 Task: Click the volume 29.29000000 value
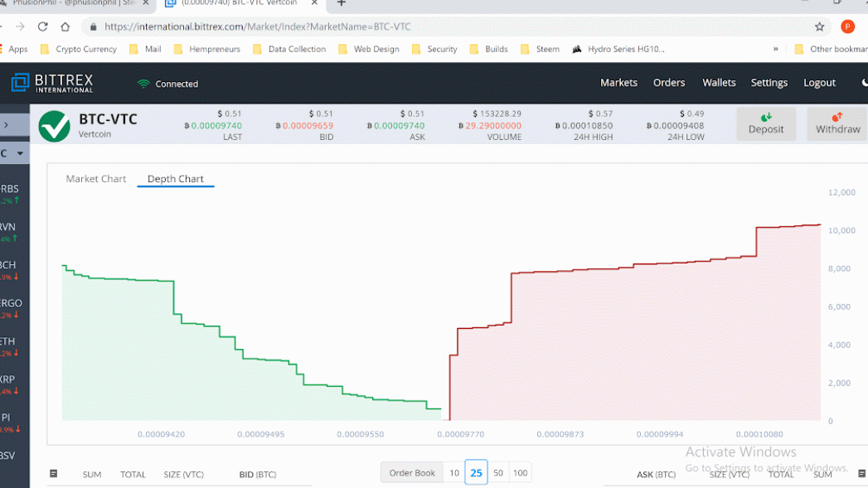click(490, 126)
